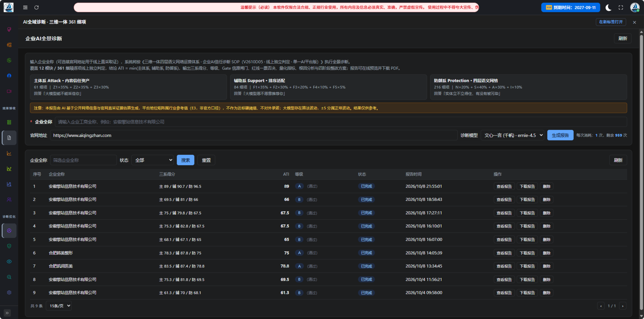The width and height of the screenshot is (644, 319).
Task: Click the 企业全称 required input field
Action: click(341, 122)
